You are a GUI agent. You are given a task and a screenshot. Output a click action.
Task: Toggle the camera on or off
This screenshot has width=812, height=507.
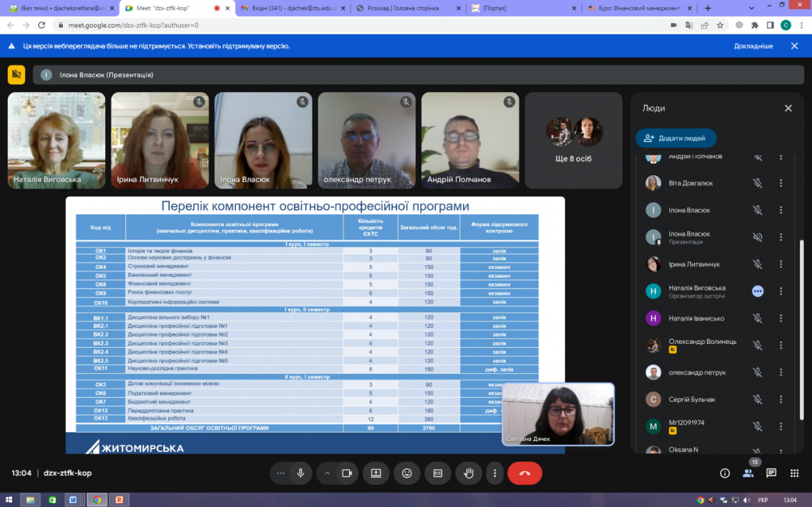(346, 473)
